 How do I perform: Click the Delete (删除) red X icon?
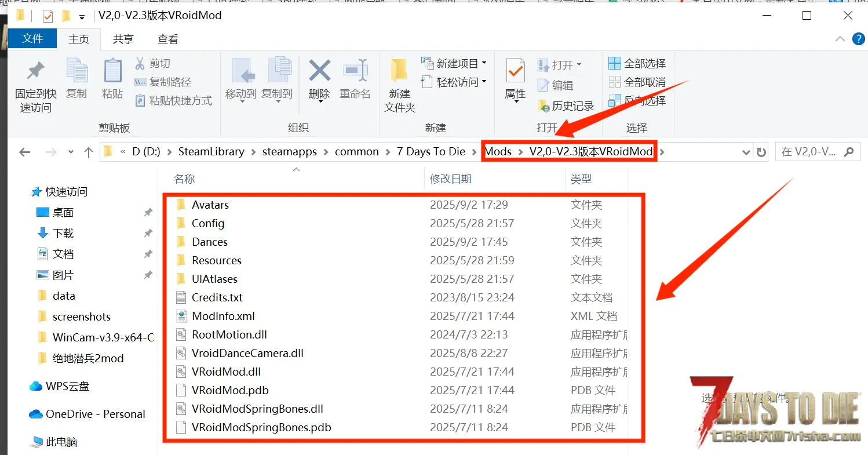pos(319,71)
